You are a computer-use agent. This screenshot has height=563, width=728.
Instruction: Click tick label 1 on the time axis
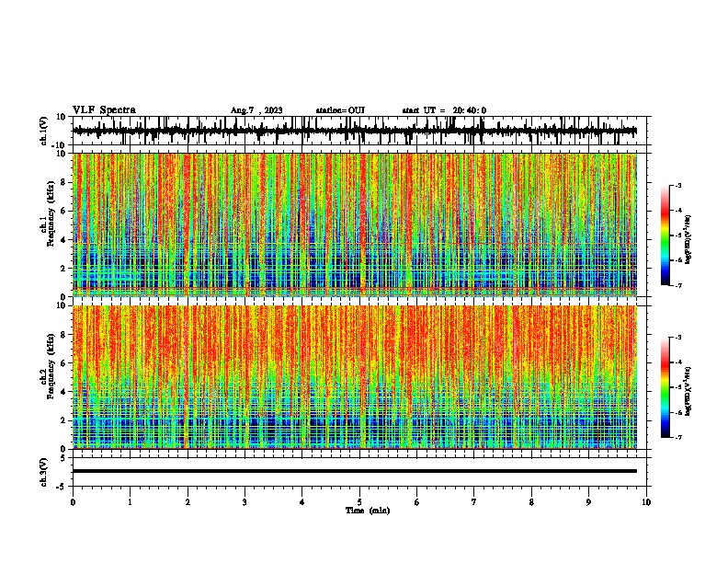130,502
